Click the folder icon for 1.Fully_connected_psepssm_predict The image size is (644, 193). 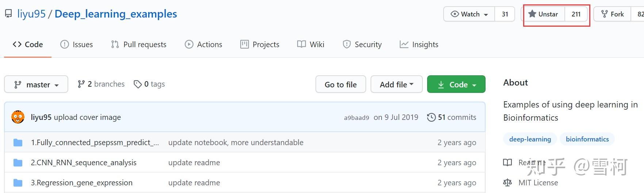pyautogui.click(x=18, y=143)
